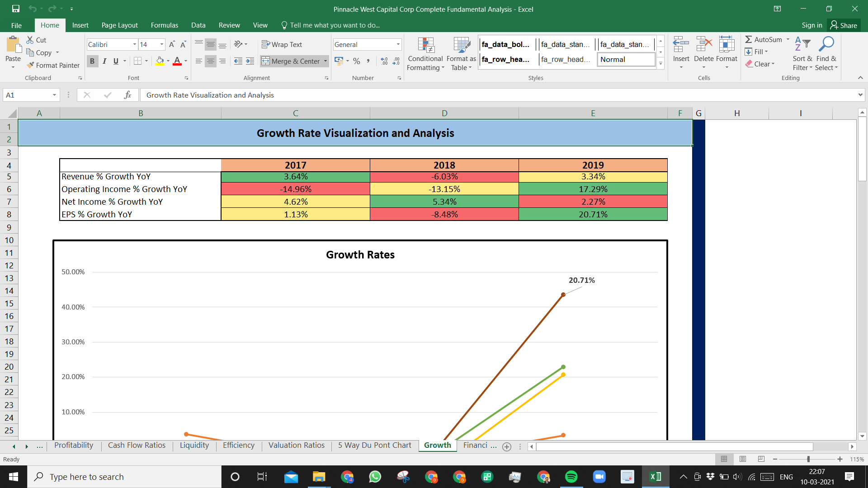Switch to the Page Layout ribbon tab
Image resolution: width=868 pixels, height=488 pixels.
click(119, 25)
